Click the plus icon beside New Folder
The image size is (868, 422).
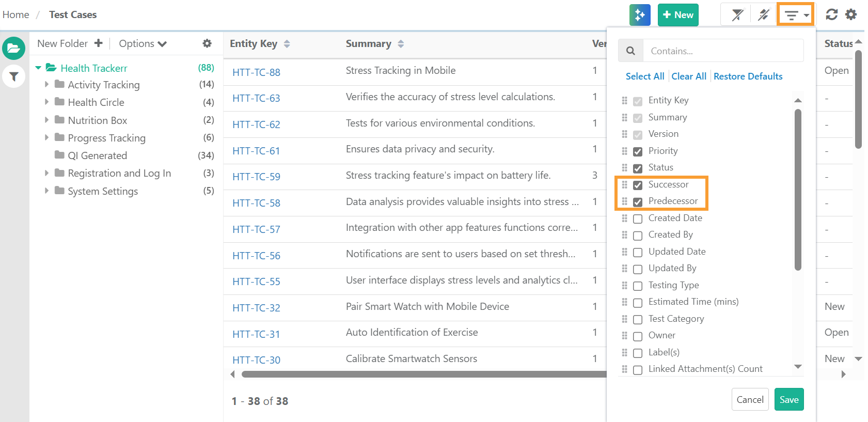(x=99, y=43)
